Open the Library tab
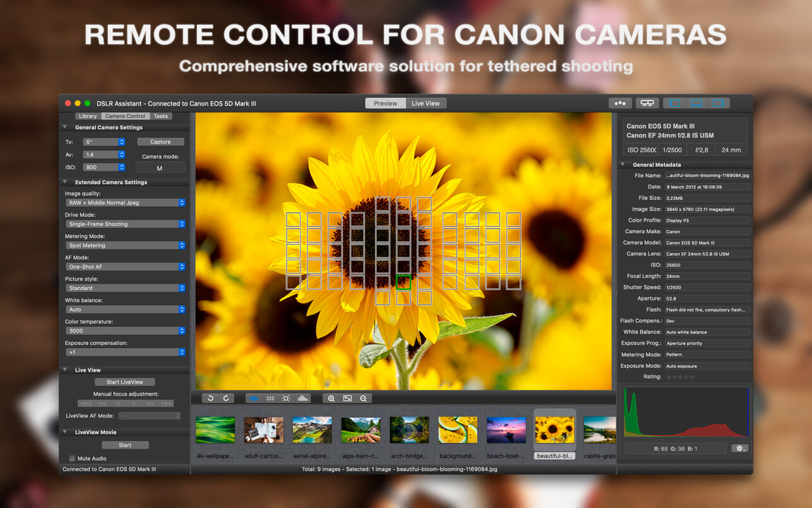812x508 pixels. (88, 116)
